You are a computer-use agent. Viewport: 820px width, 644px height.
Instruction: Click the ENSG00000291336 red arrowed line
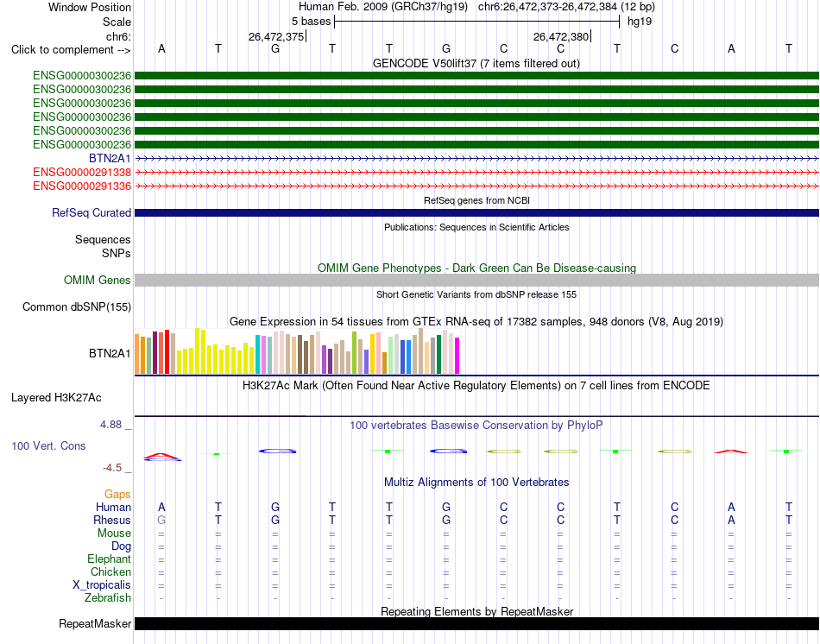point(476,186)
